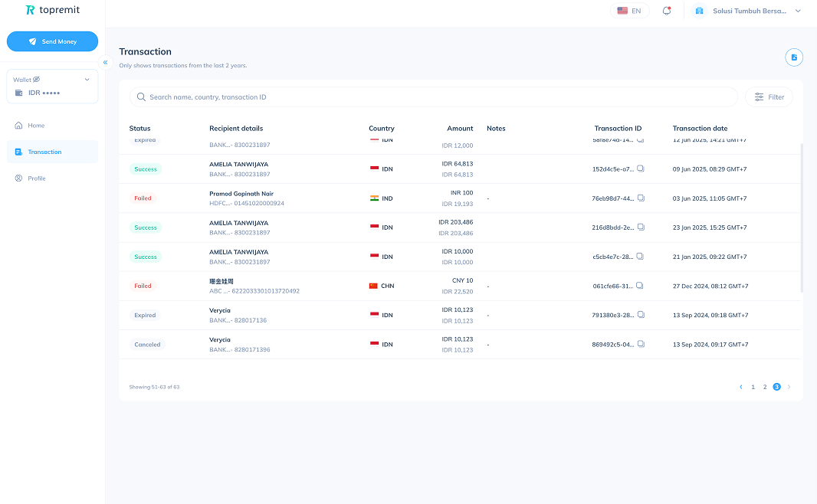Toggle wallet balance visibility eye icon

coord(37,80)
